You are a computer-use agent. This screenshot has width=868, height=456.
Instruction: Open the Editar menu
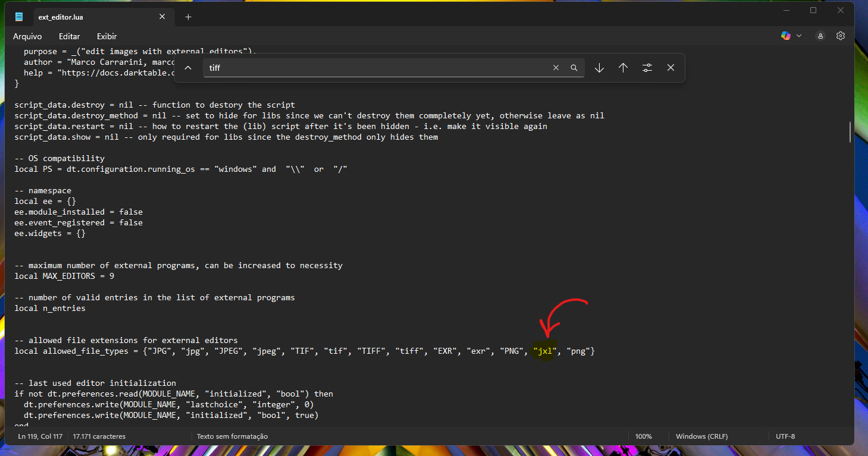point(70,36)
